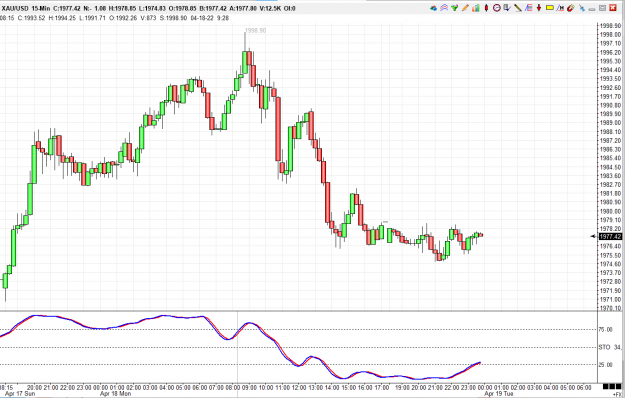Click the 1990.80 price axis label
This screenshot has height=398, width=625.
pos(610,105)
